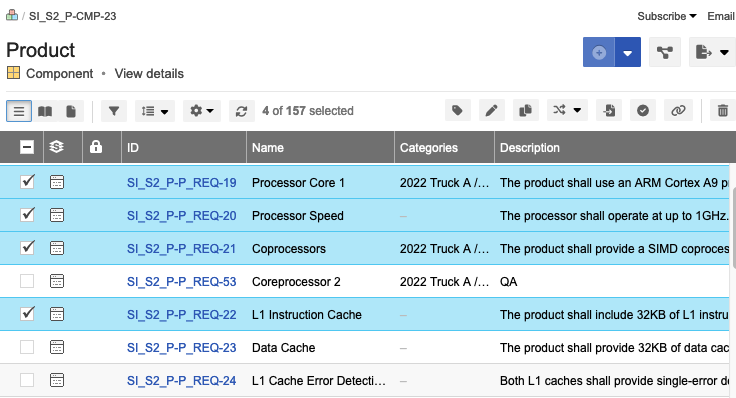Uncheck the L1 Instruction Cache row
Viewport: 736px width, 398px height.
(x=27, y=314)
